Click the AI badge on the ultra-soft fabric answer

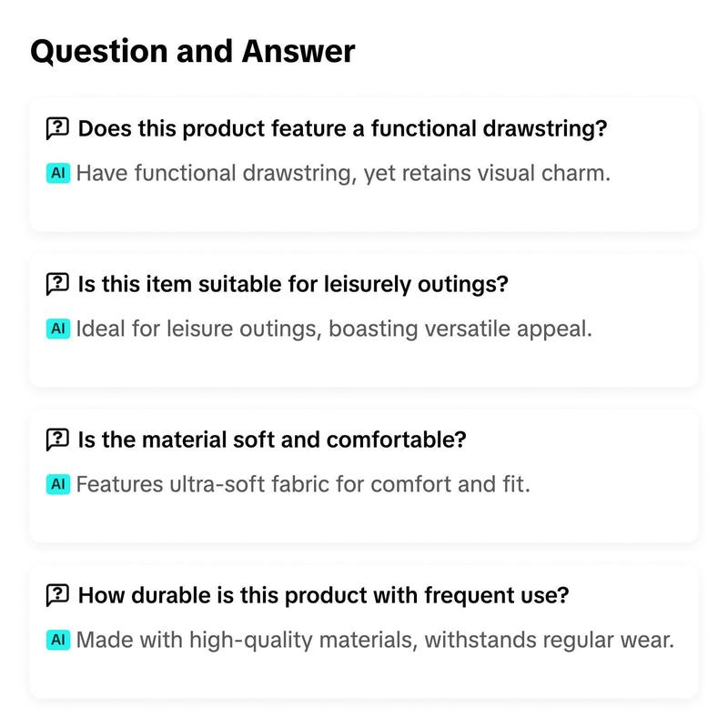tap(58, 484)
